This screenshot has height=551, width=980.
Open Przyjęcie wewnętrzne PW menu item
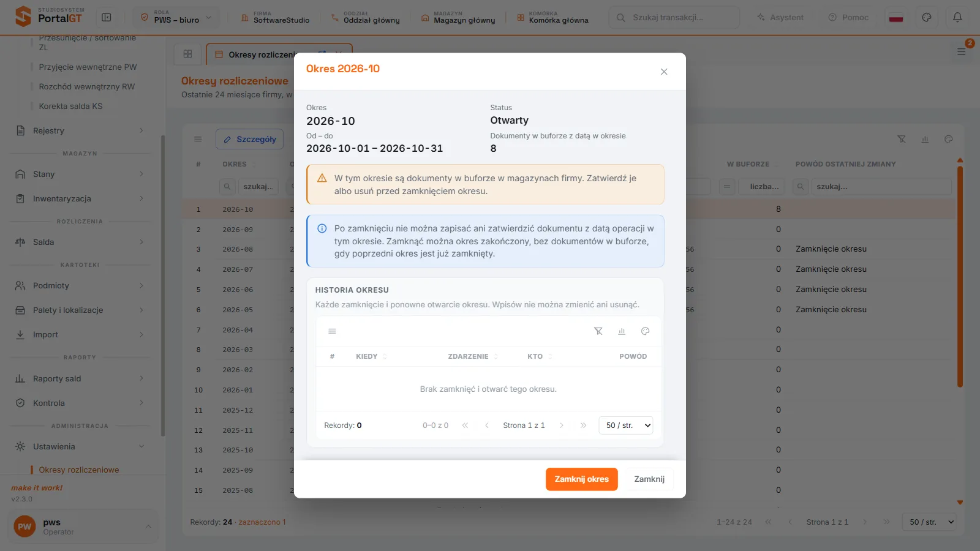coord(88,67)
